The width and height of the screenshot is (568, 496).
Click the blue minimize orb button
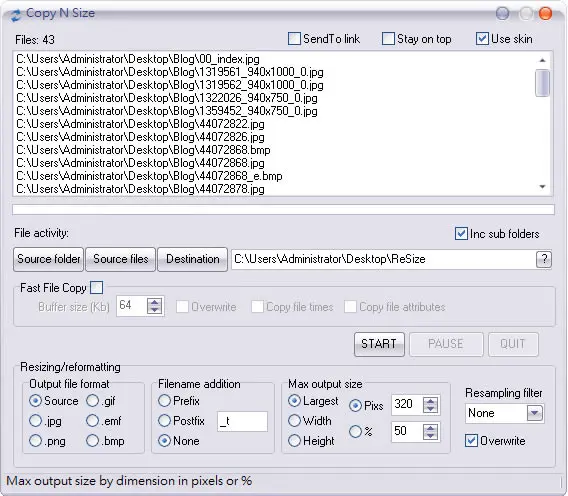[x=502, y=14]
